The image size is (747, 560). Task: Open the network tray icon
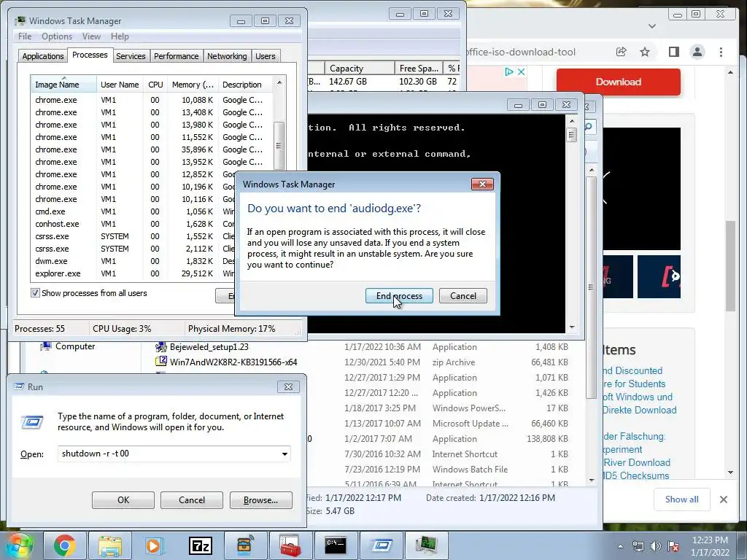point(638,546)
